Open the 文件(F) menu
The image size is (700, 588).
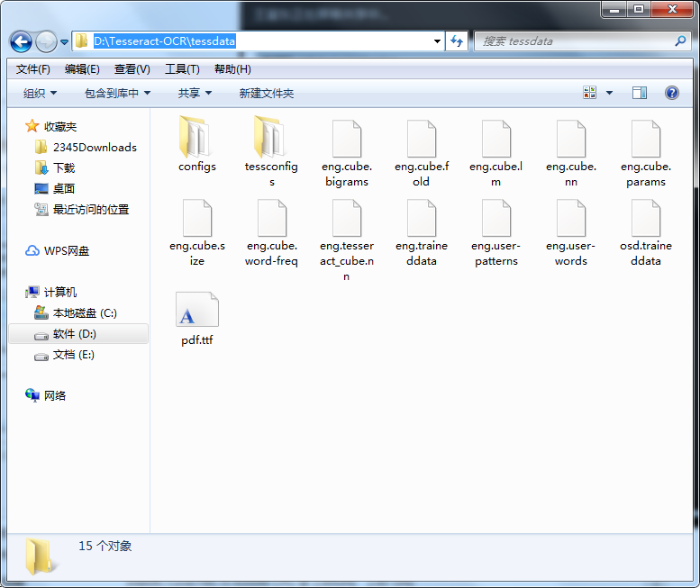[x=33, y=69]
